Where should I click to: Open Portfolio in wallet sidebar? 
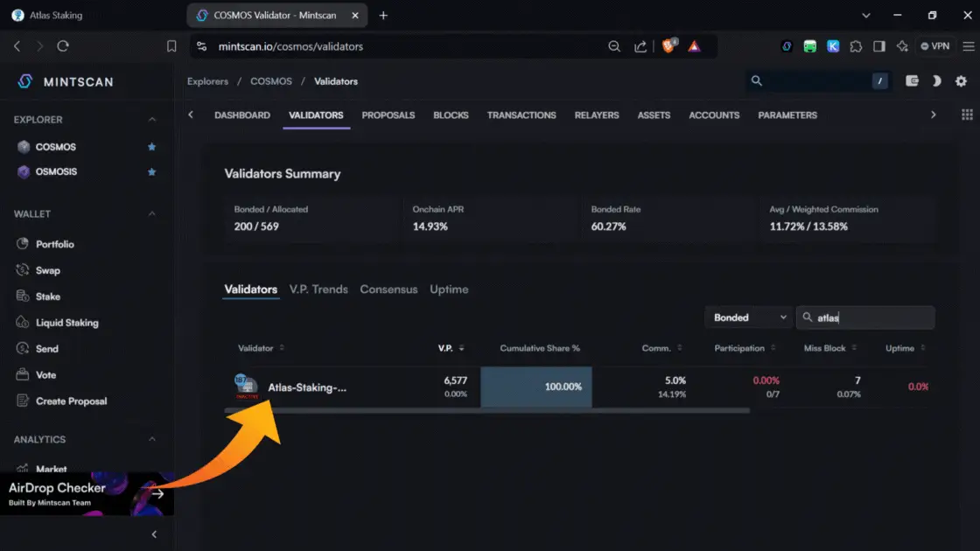pos(54,244)
